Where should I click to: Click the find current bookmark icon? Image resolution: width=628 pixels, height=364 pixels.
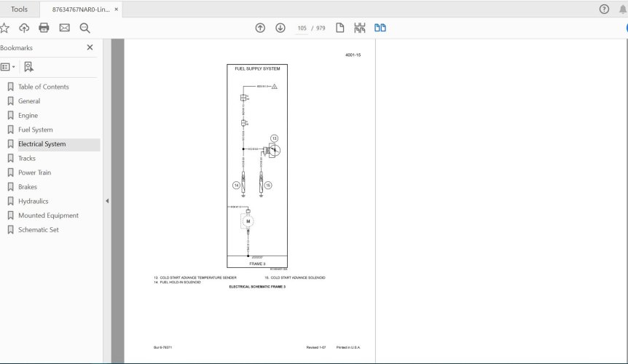pyautogui.click(x=28, y=66)
